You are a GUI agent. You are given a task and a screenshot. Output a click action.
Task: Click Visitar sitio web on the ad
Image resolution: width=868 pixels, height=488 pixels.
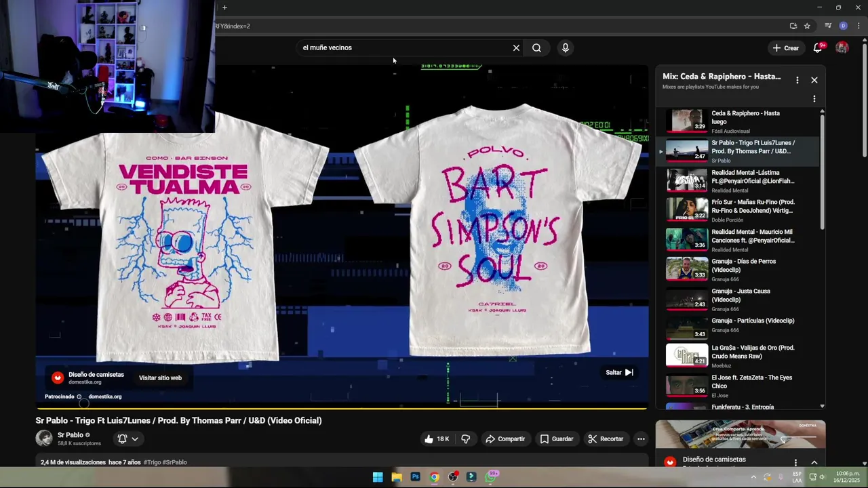(160, 378)
